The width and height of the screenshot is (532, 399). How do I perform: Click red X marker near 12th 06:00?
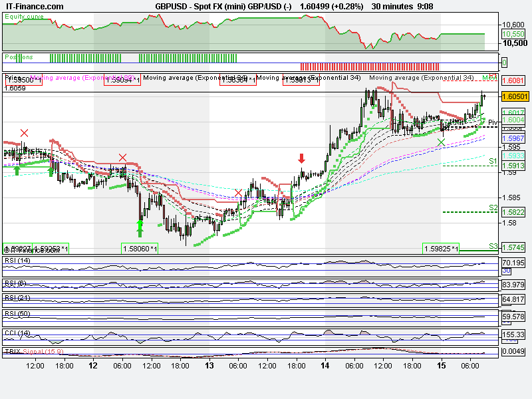coord(122,158)
